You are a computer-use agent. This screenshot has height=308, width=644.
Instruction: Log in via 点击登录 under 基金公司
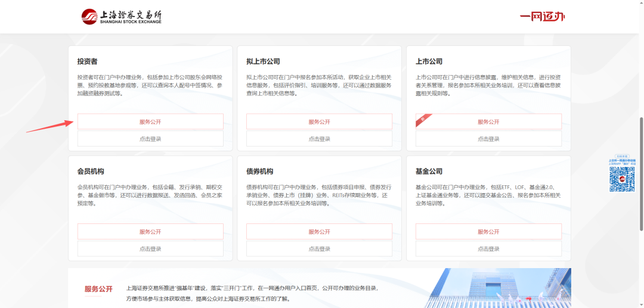pyautogui.click(x=488, y=249)
